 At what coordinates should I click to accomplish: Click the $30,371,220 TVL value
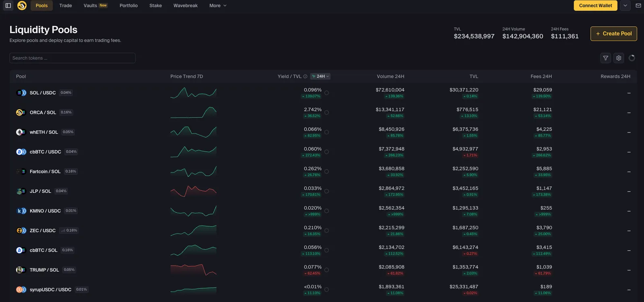[x=464, y=90]
